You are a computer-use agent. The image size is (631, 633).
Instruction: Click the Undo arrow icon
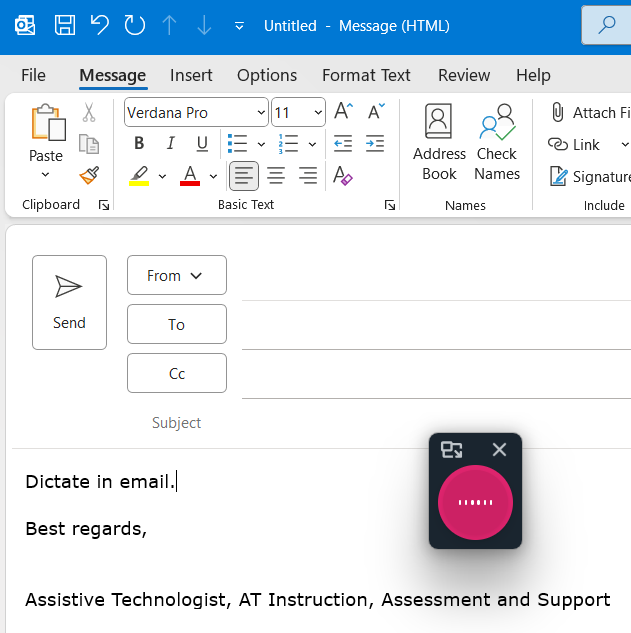[x=99, y=26]
